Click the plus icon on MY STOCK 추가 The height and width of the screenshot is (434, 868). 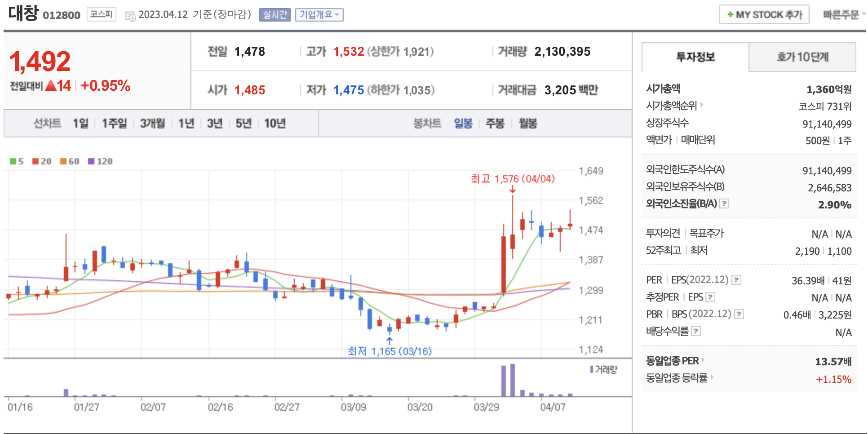(x=730, y=15)
